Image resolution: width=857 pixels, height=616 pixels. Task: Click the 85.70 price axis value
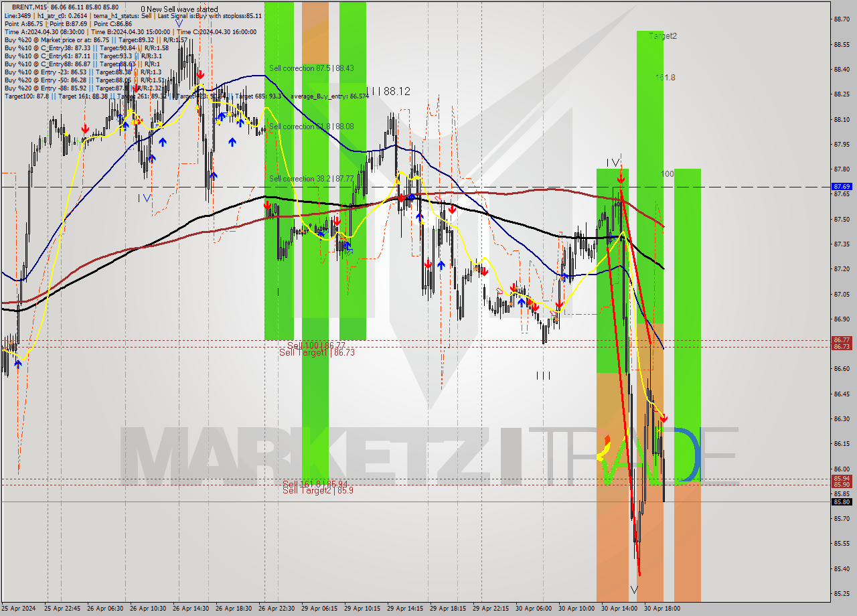(x=842, y=518)
